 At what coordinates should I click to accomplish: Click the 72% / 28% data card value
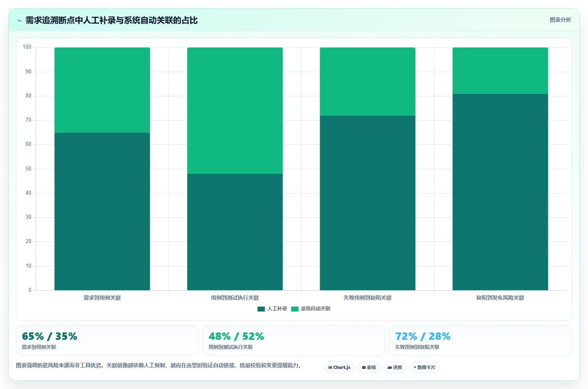(423, 337)
